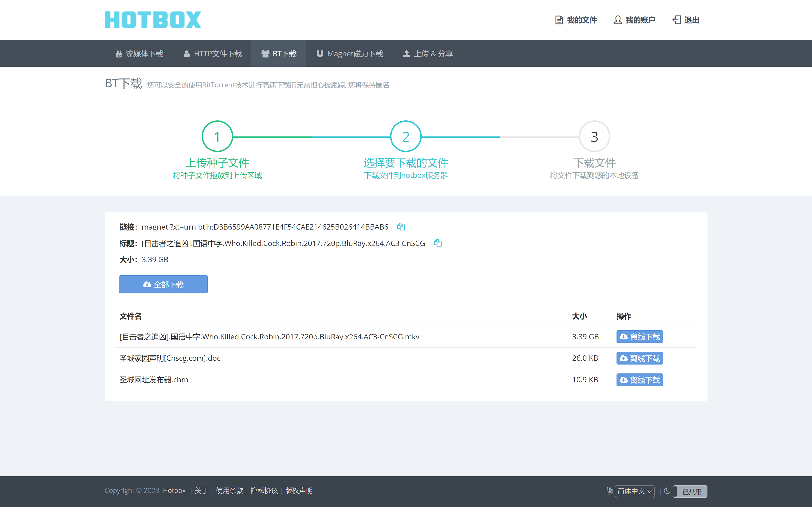
Task: Click the language translate icon in footer
Action: (x=609, y=491)
